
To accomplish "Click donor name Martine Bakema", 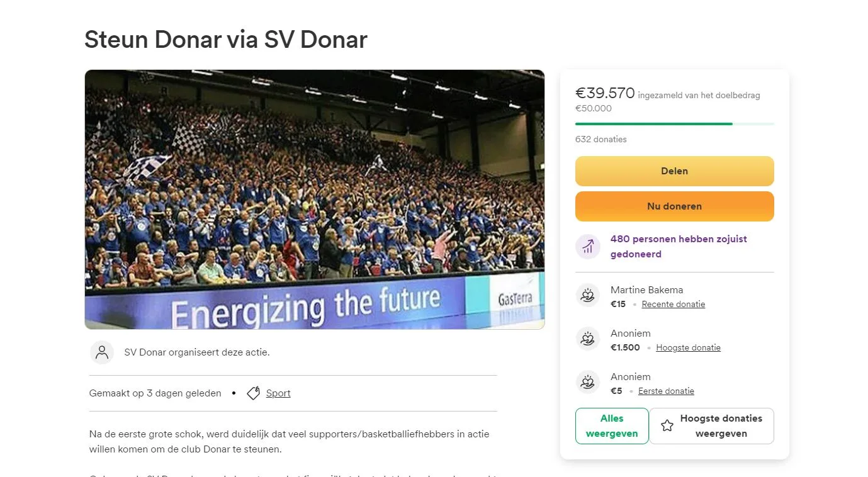I will (x=646, y=289).
